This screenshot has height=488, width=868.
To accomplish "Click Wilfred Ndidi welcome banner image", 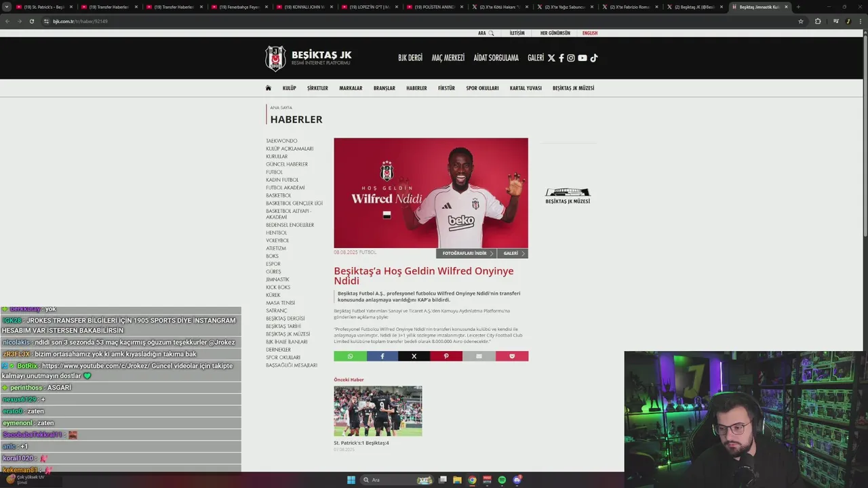I will tap(431, 193).
